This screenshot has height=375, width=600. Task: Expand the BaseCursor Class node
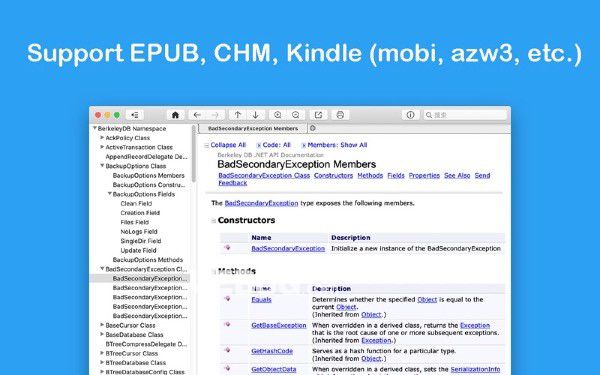pos(102,325)
